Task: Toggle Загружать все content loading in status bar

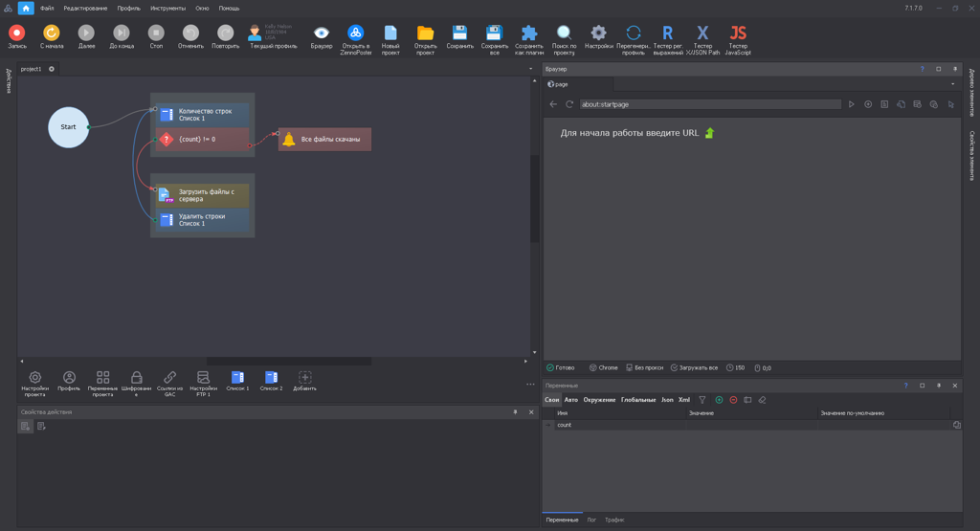Action: coord(694,367)
